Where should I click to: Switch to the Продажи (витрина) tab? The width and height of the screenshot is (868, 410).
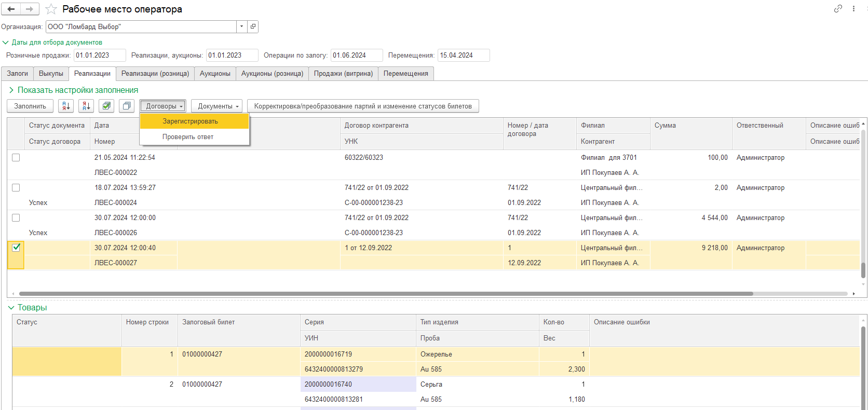click(x=343, y=74)
